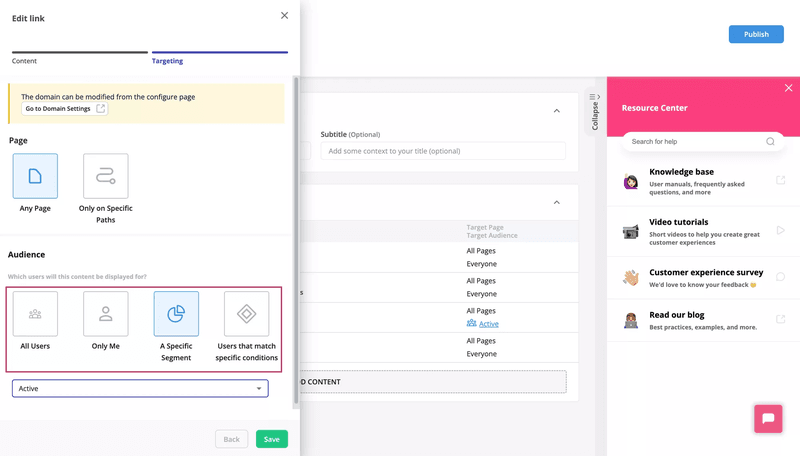The image size is (800, 456).
Task: Open the pink chat launcher button
Action: pos(768,419)
